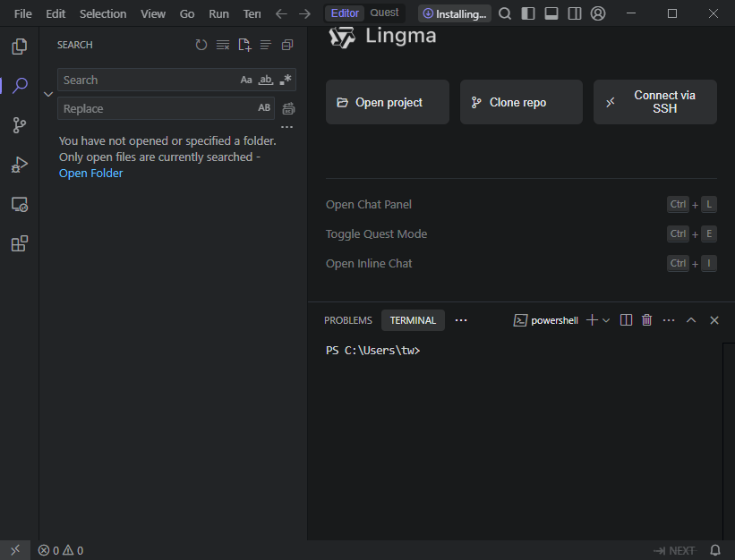The image size is (735, 560).
Task: Toggle primary sidebar visibility
Action: point(528,13)
